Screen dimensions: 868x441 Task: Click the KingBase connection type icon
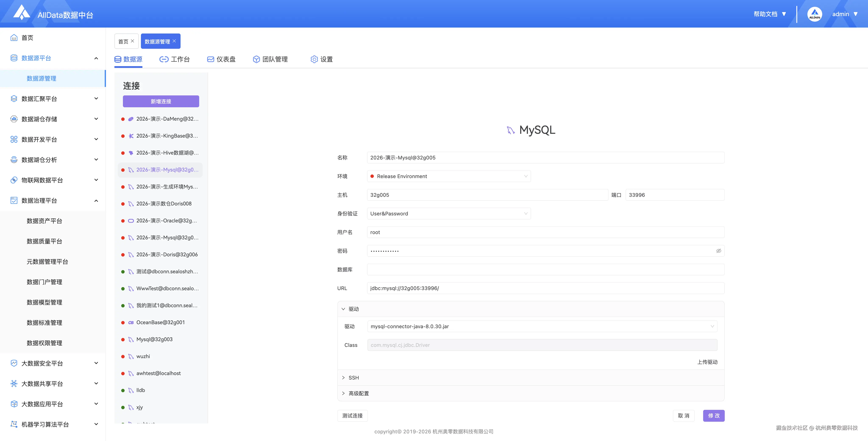point(131,136)
